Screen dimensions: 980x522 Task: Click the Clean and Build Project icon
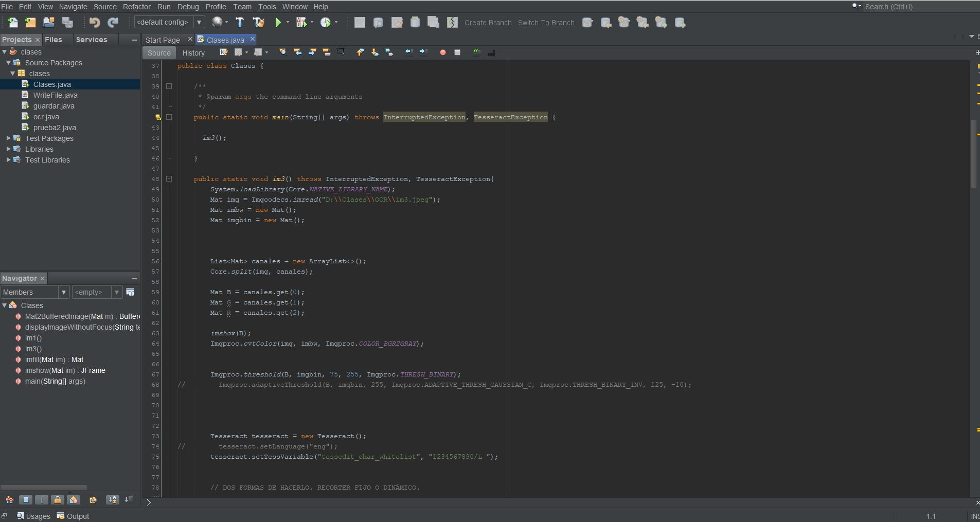(258, 22)
